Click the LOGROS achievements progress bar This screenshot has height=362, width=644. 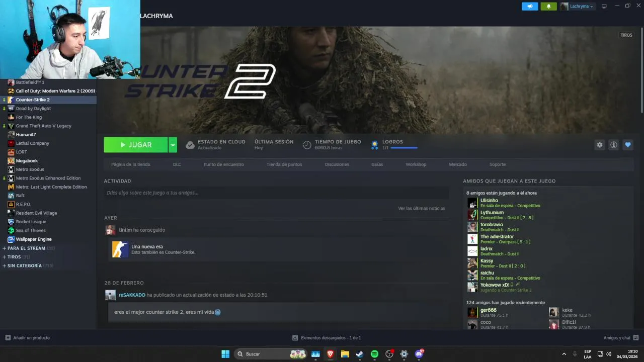click(404, 148)
